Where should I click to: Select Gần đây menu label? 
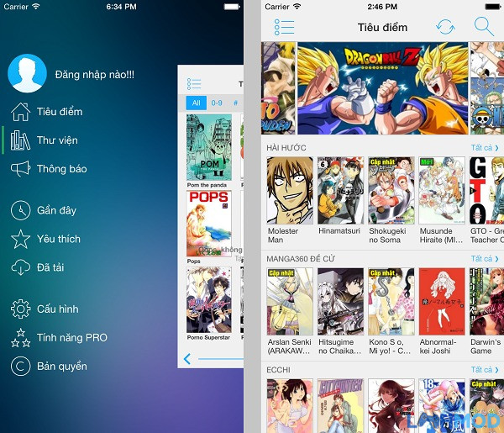click(56, 210)
